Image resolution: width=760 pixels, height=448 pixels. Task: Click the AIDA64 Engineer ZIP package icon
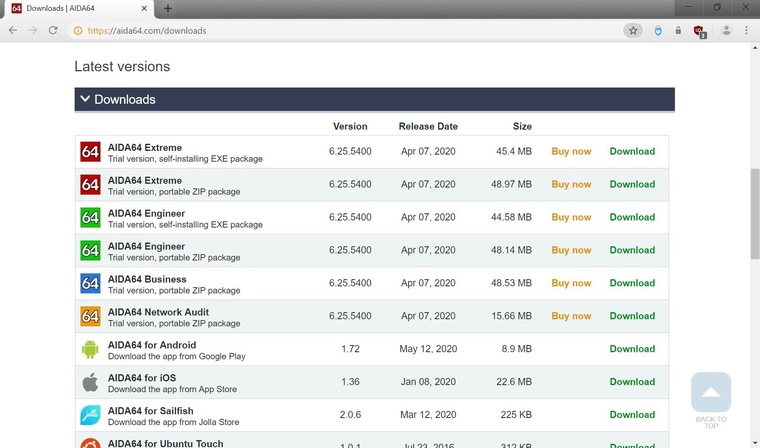(x=90, y=251)
